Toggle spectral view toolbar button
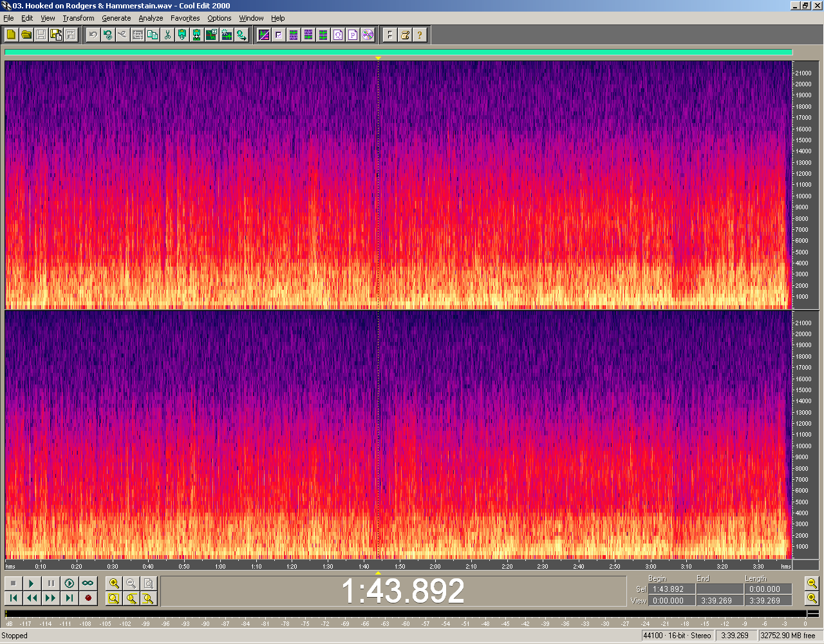 [264, 35]
